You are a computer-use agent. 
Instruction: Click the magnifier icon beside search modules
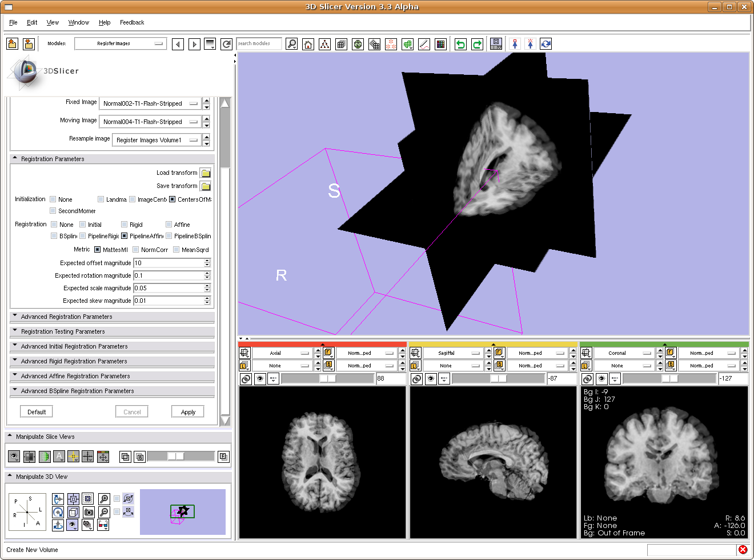291,44
